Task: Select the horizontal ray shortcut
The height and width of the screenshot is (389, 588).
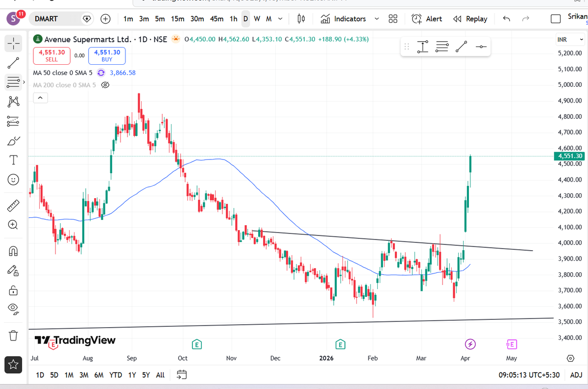Action: [x=481, y=47]
